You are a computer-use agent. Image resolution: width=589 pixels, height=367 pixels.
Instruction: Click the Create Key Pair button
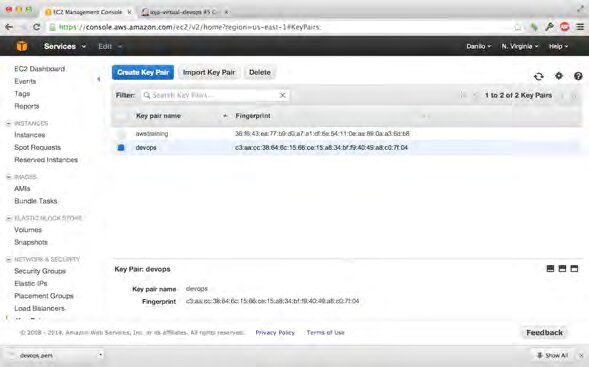pos(143,72)
